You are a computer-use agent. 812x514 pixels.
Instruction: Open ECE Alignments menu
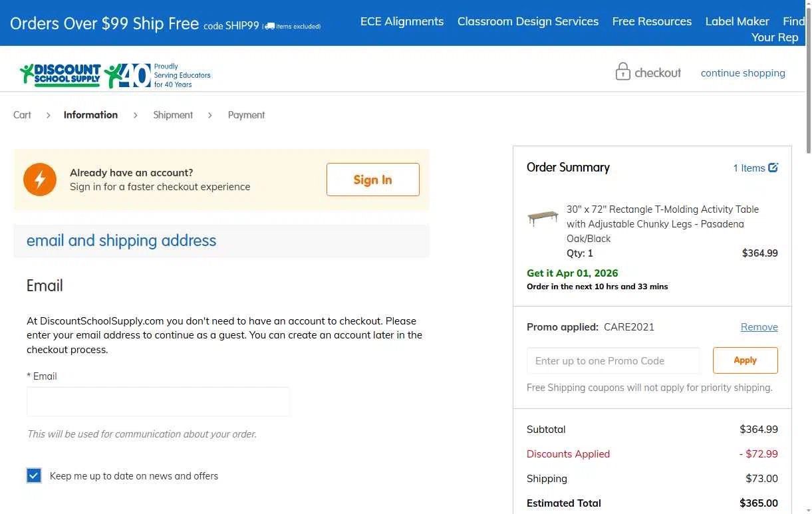402,21
